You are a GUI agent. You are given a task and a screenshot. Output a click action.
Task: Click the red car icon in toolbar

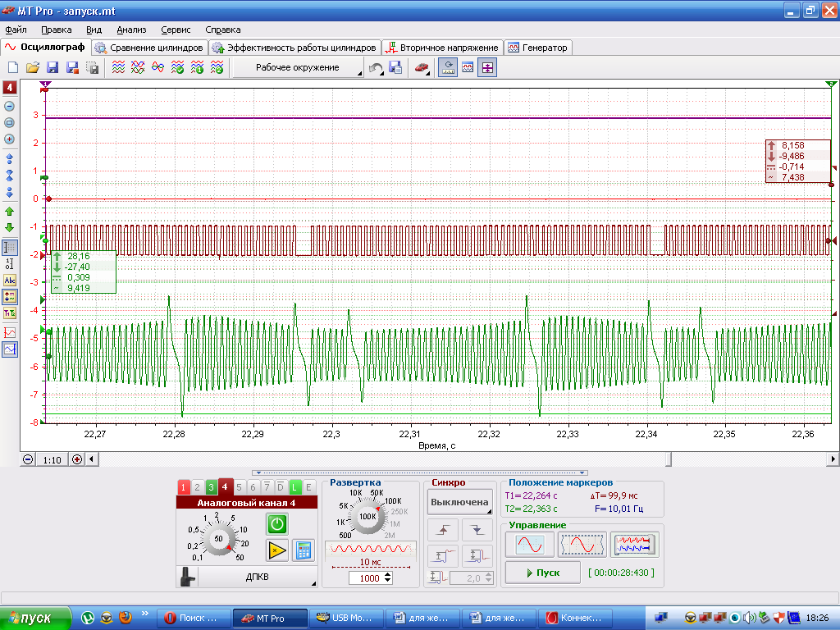[x=422, y=68]
